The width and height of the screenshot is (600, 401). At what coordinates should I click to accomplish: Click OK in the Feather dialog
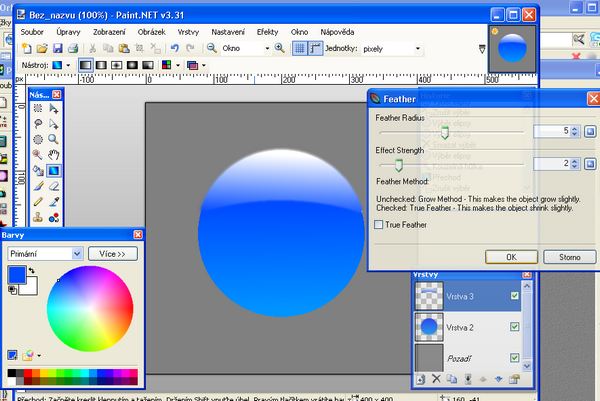tap(511, 257)
